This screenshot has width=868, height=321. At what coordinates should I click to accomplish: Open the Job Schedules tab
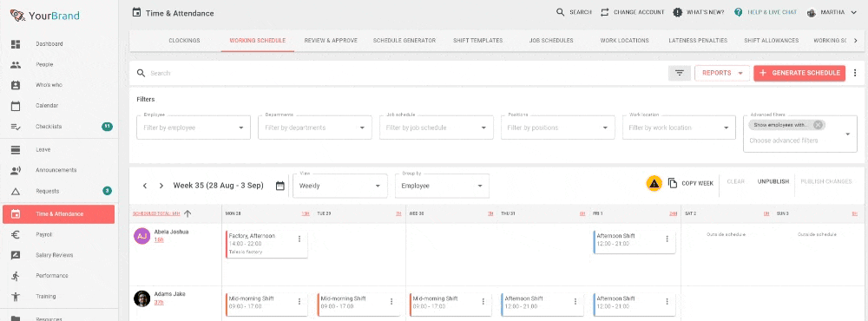point(551,41)
